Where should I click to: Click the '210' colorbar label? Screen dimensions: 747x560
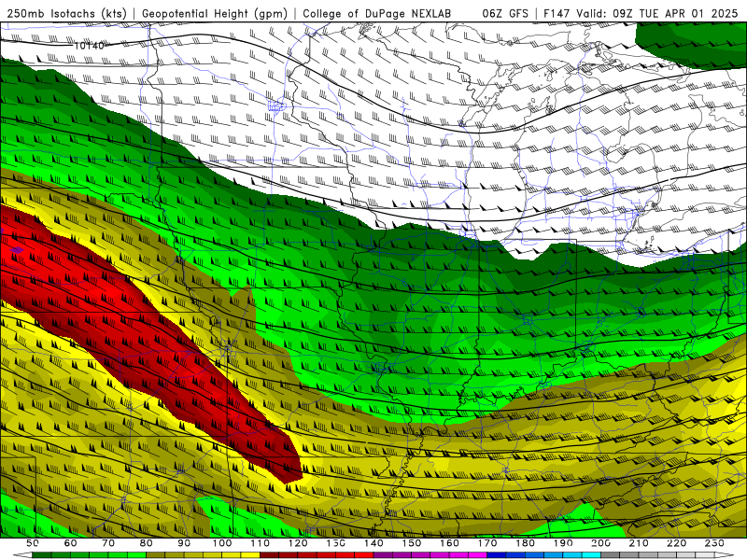pyautogui.click(x=639, y=543)
